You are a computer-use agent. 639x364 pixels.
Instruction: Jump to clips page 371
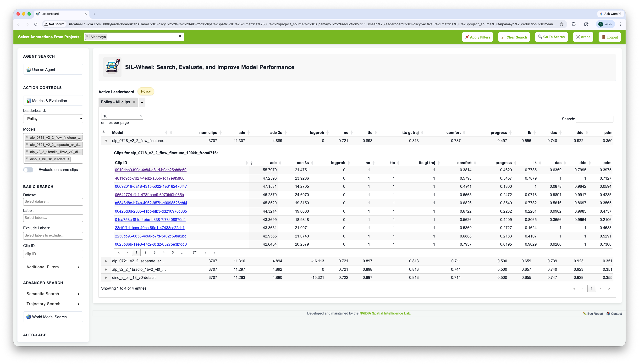click(x=195, y=252)
